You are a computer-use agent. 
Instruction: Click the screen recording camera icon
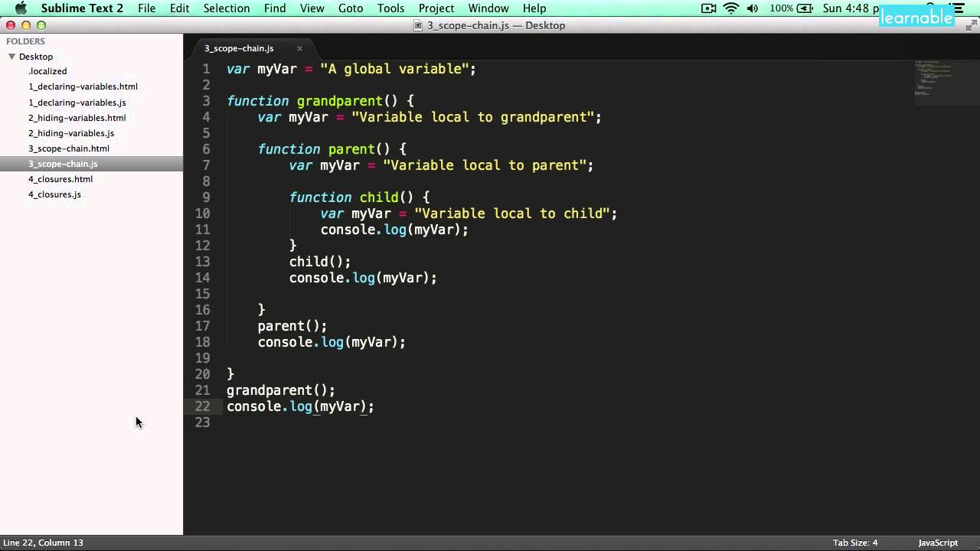point(709,8)
